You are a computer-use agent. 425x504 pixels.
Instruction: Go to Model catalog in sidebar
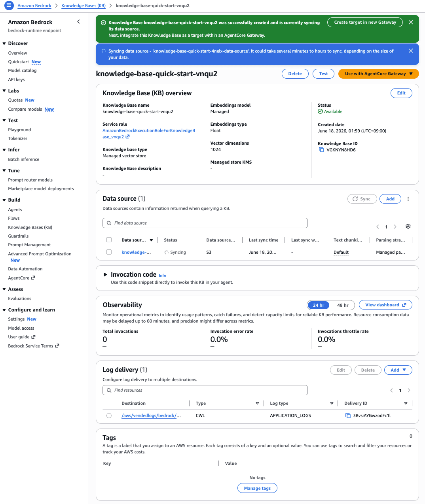coord(22,70)
